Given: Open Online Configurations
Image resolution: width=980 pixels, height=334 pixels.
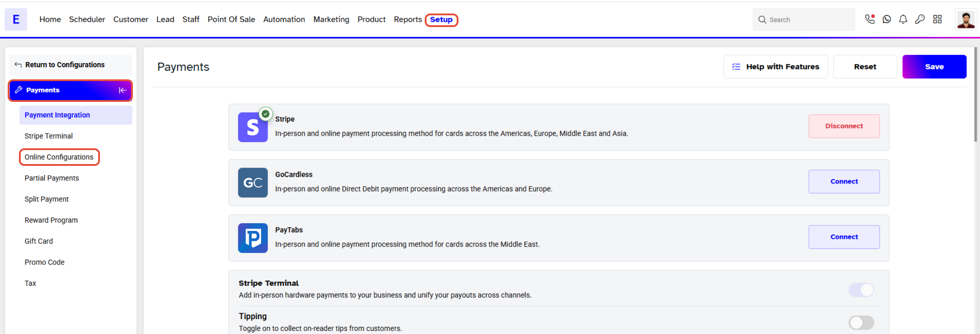Looking at the screenshot, I should click(59, 157).
